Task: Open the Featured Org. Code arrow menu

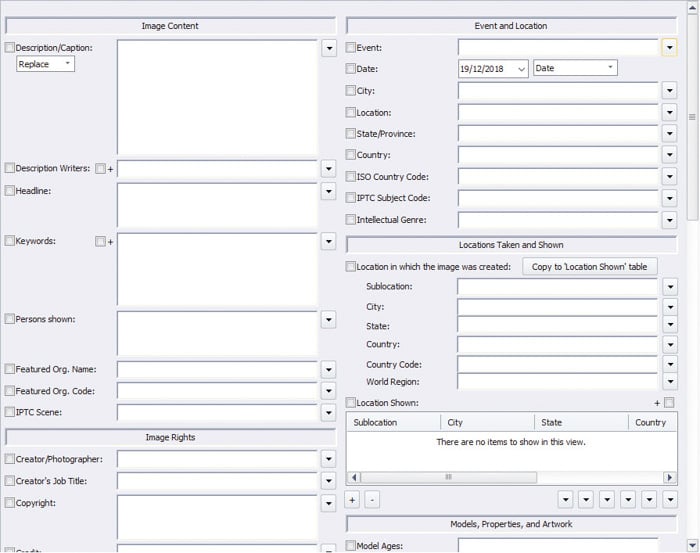Action: point(329,391)
